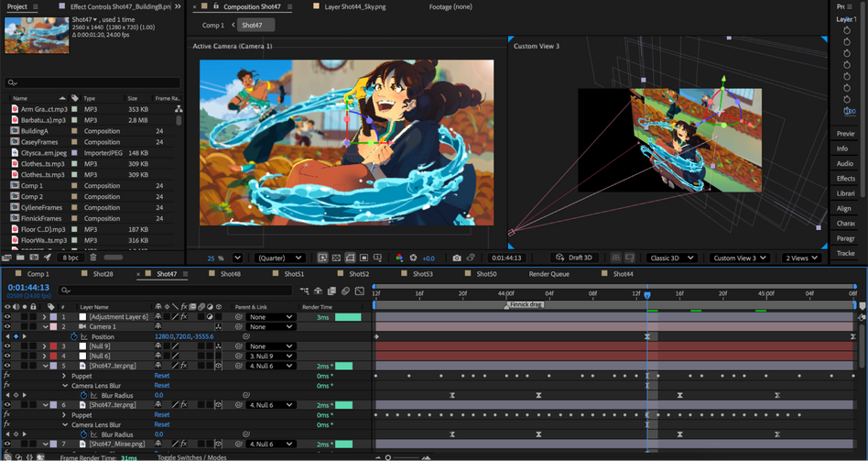Expand the Null 9 layer
Image resolution: width=868 pixels, height=461 pixels.
pyautogui.click(x=44, y=346)
